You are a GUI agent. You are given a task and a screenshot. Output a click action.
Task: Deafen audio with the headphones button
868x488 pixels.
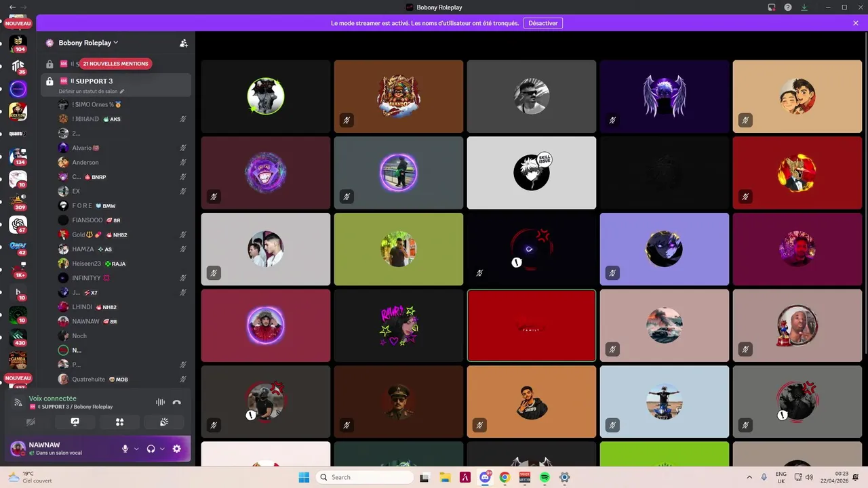coord(151,449)
